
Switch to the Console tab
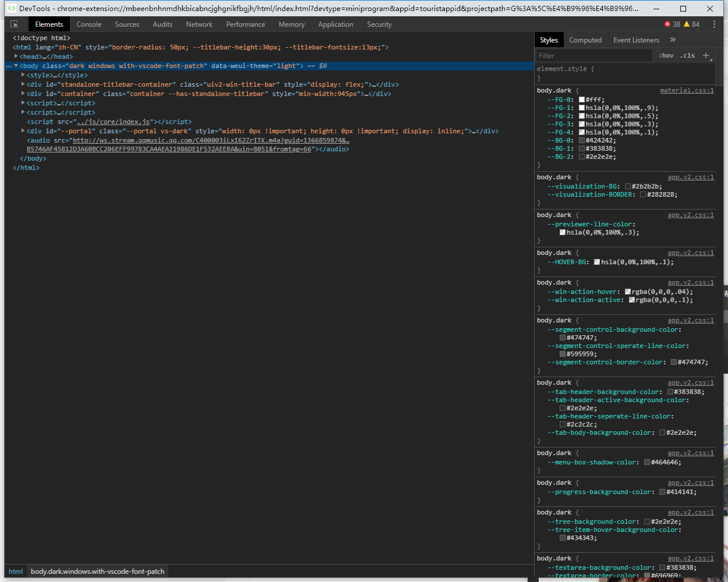tap(89, 24)
